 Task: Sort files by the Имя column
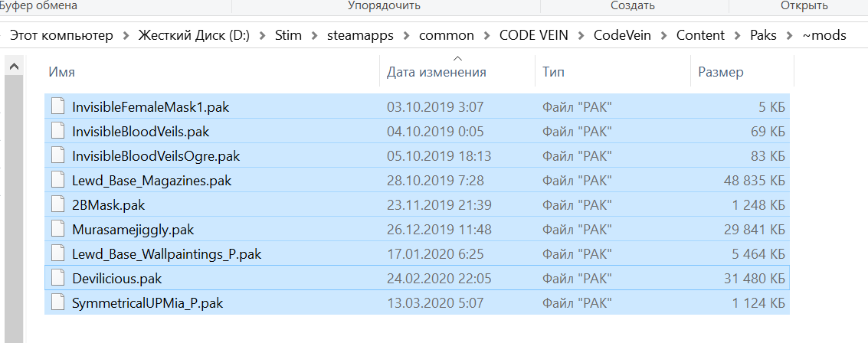(61, 73)
